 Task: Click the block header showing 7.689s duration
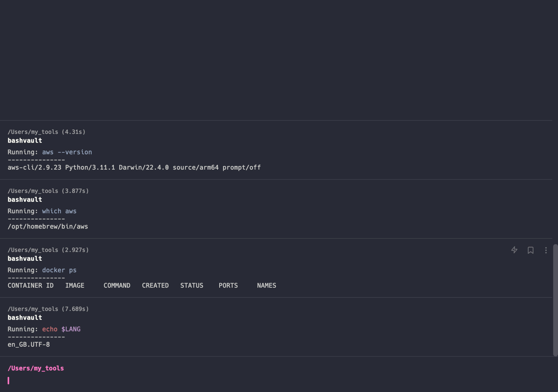click(x=48, y=309)
